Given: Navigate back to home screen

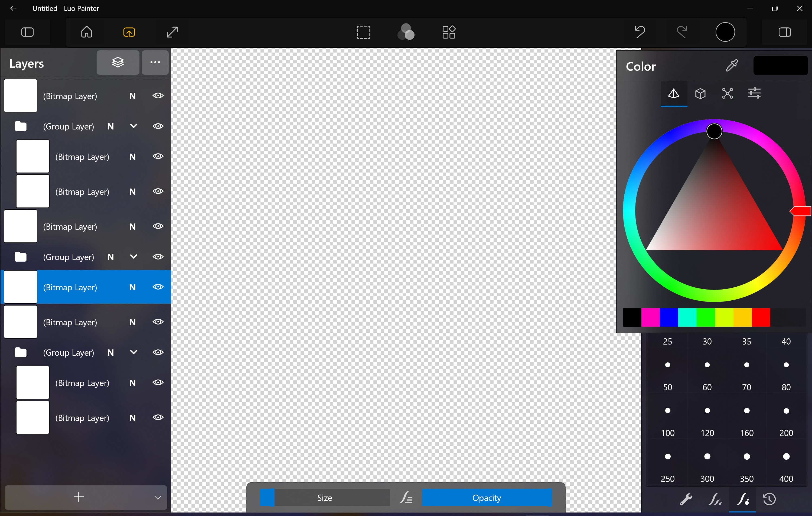Looking at the screenshot, I should pos(86,32).
